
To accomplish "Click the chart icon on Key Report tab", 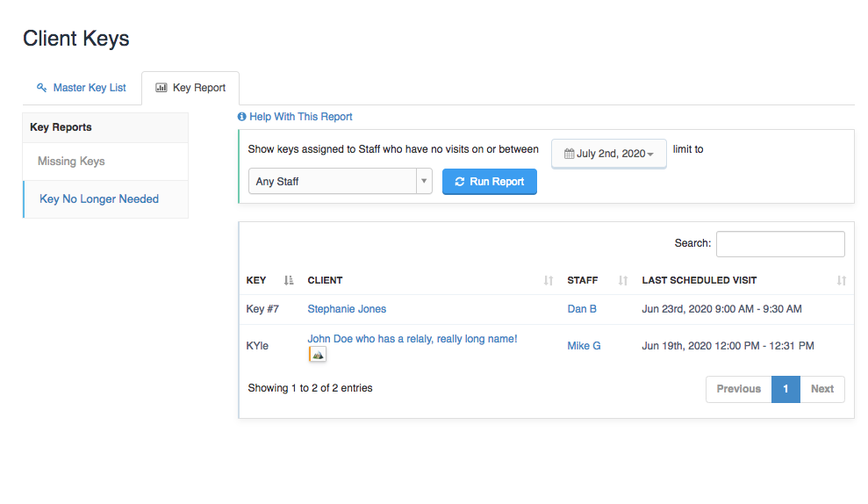I will 161,88.
